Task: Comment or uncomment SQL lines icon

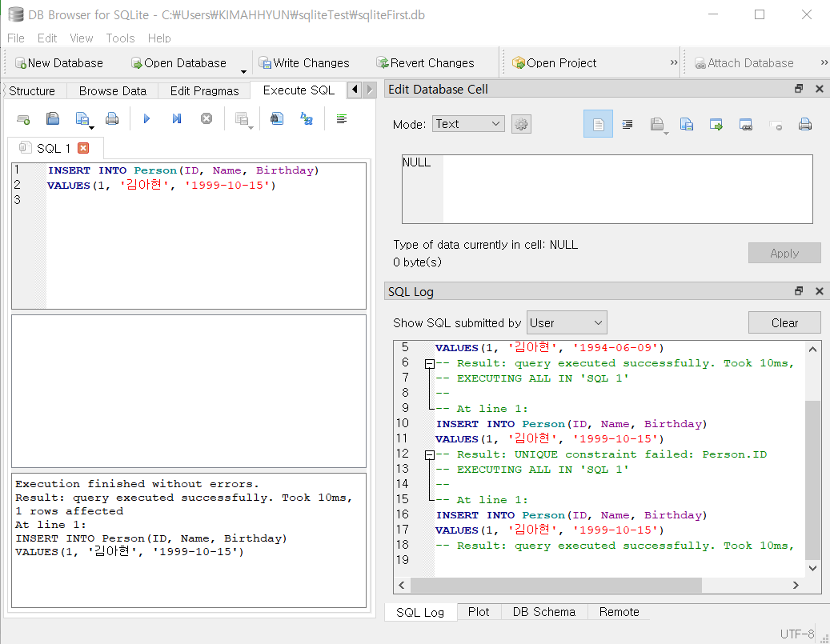Action: point(342,119)
